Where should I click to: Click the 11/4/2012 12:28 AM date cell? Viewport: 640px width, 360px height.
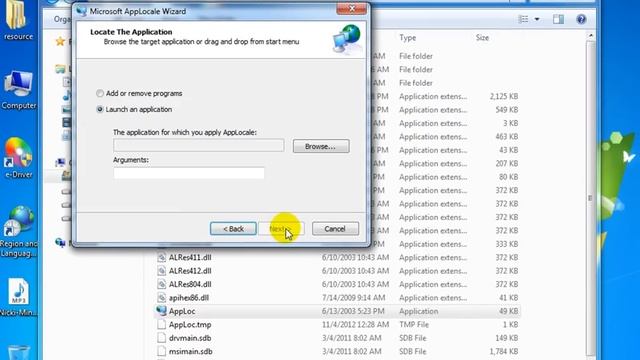pos(355,325)
